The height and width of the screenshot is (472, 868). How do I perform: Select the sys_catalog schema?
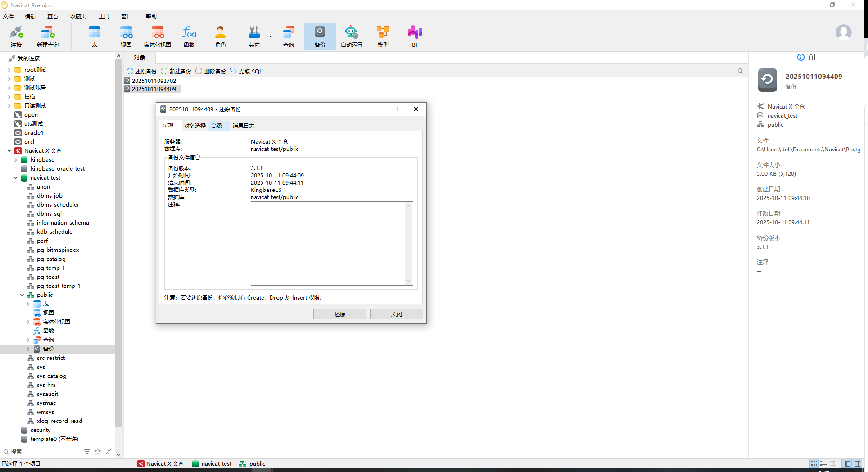[x=52, y=376]
